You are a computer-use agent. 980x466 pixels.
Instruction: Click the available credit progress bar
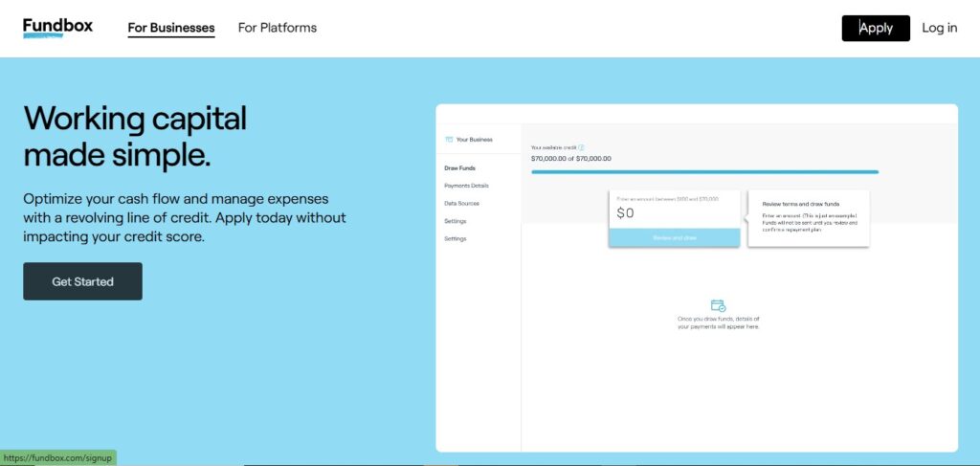705,172
